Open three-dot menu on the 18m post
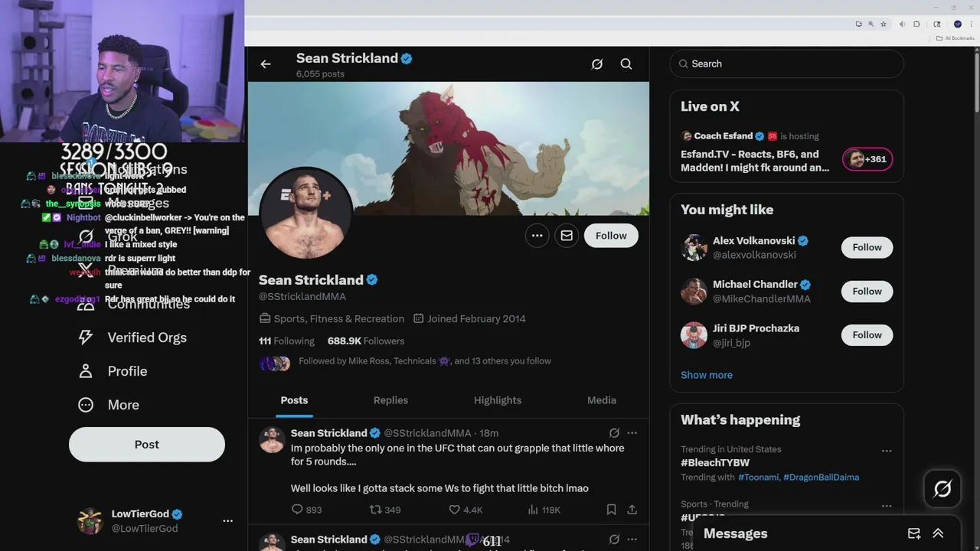Image resolution: width=980 pixels, height=551 pixels. point(632,433)
